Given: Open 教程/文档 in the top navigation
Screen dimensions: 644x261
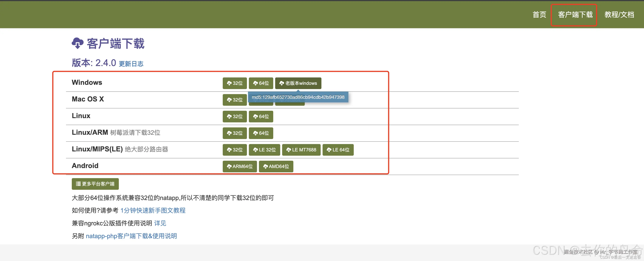Looking at the screenshot, I should tap(619, 15).
